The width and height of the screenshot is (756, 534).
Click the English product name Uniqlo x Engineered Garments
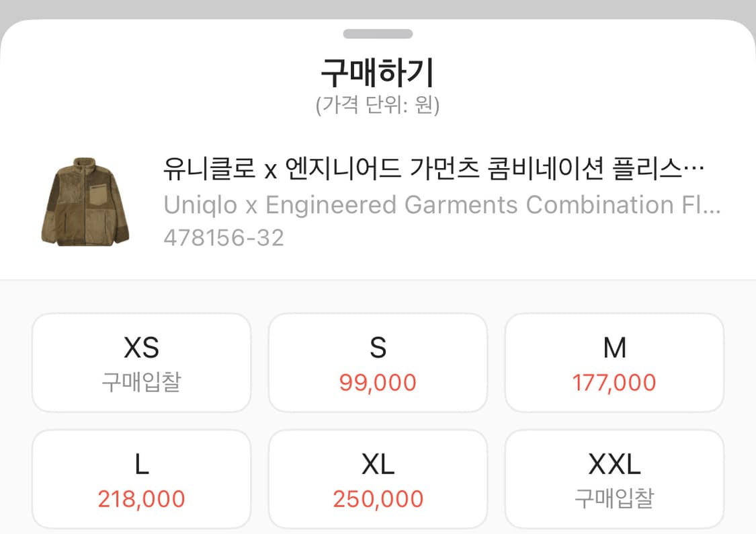tap(444, 204)
